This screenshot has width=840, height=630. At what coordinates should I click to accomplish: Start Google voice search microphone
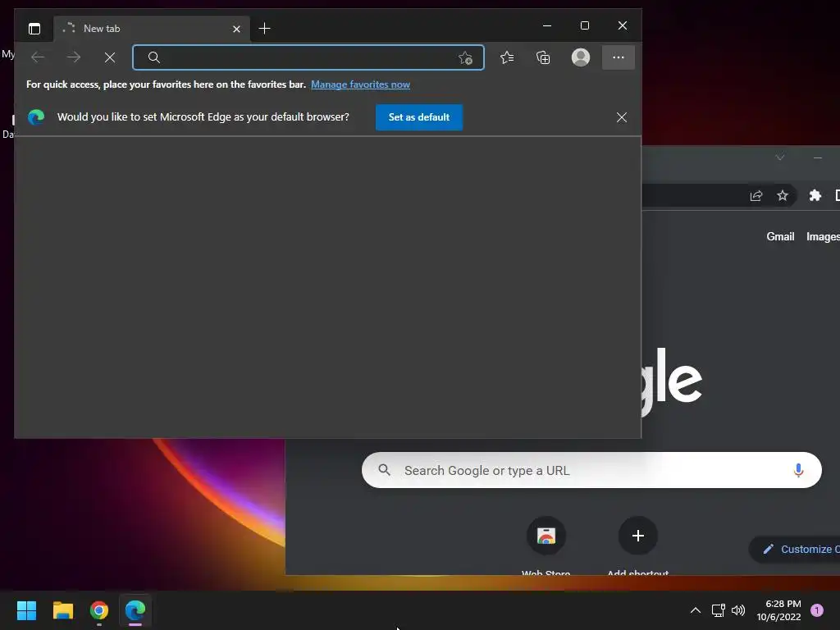tap(798, 470)
